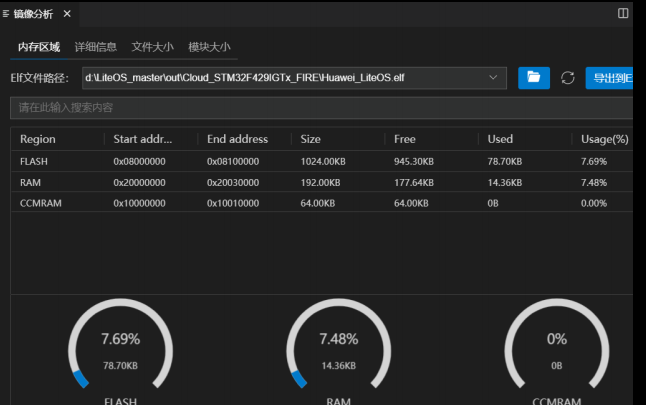The width and height of the screenshot is (646, 405).
Task: Select the FLASH row in table
Action: (321, 162)
